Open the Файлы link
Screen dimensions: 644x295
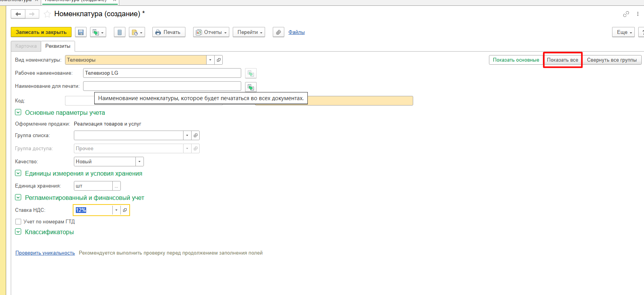(x=297, y=32)
